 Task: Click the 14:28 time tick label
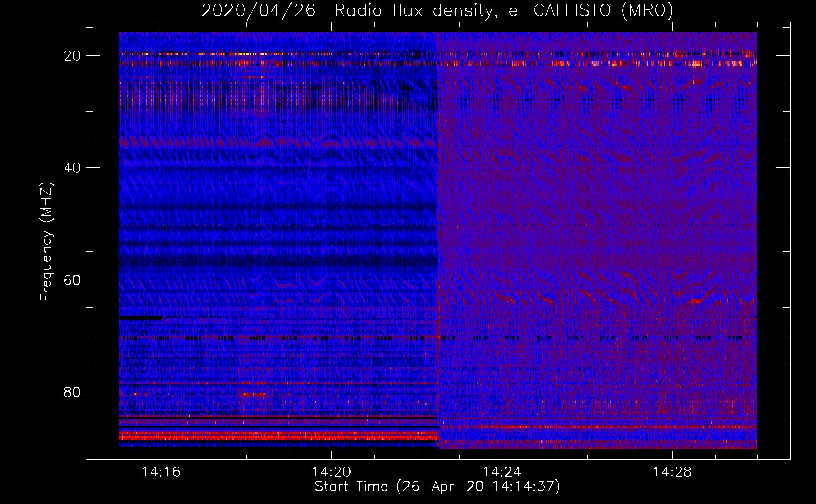(672, 472)
